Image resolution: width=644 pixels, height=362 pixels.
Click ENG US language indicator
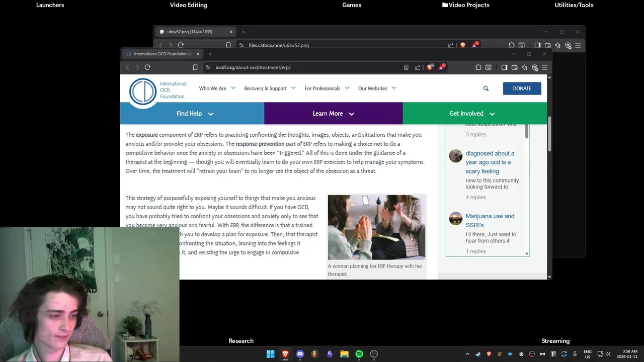tap(588, 354)
